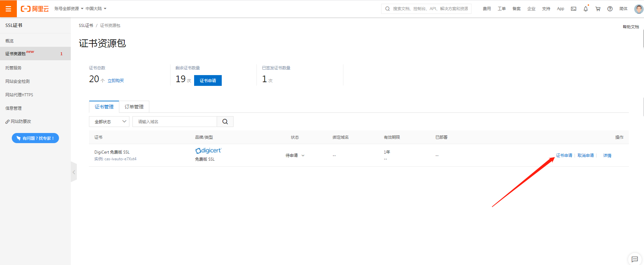Click the 立即购买 link
This screenshot has width=644, height=265.
click(116, 81)
